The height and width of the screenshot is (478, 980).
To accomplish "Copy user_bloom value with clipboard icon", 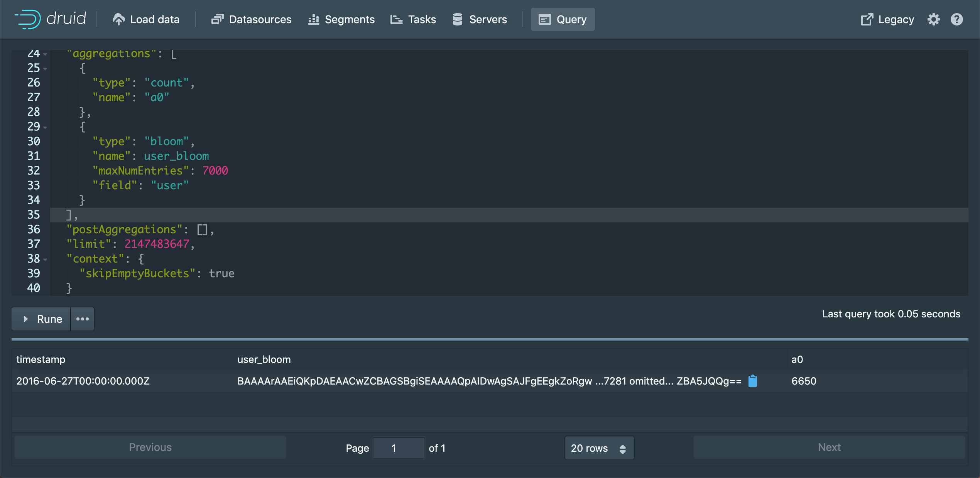I will pyautogui.click(x=752, y=381).
